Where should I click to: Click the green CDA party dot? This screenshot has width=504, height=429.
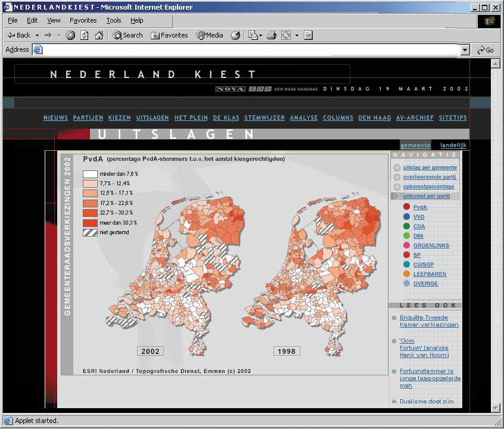(406, 226)
